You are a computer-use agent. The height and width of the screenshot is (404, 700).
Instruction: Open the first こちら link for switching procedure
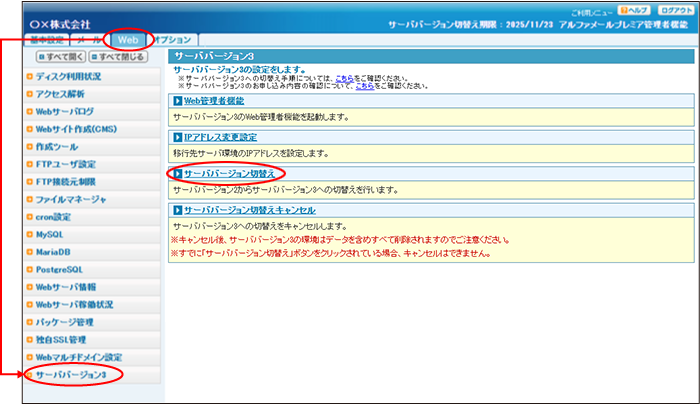(343, 77)
